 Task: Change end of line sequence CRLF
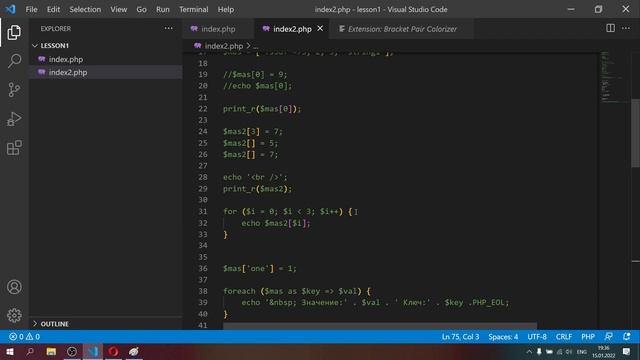coord(563,337)
